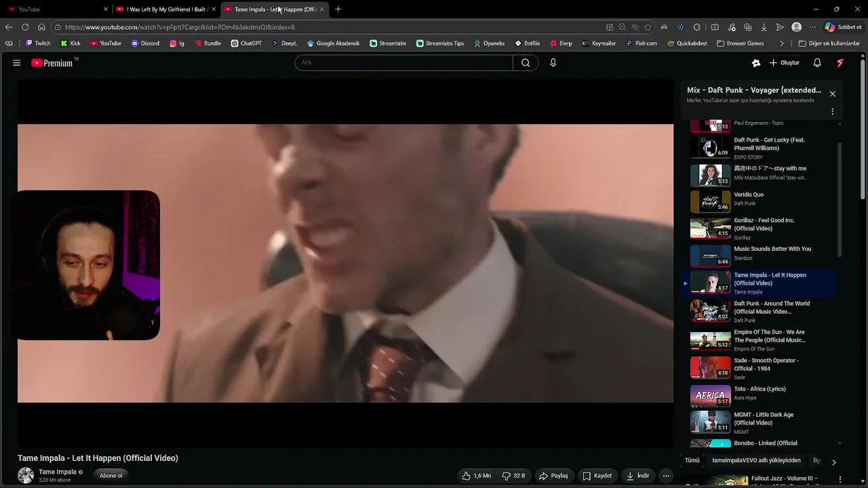Image resolution: width=868 pixels, height=488 pixels.
Task: Expand Diğer sık kullanılanlar bookmark folder
Action: click(x=829, y=43)
